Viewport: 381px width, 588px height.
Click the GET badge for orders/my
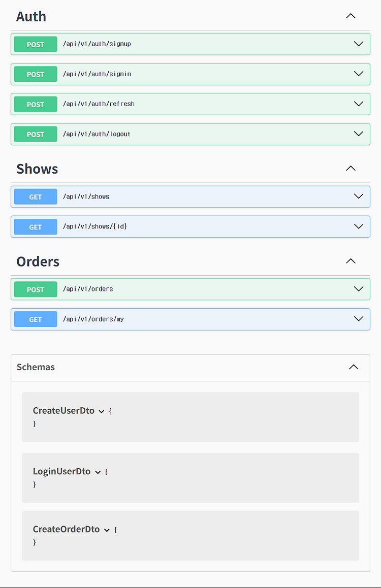click(x=36, y=319)
